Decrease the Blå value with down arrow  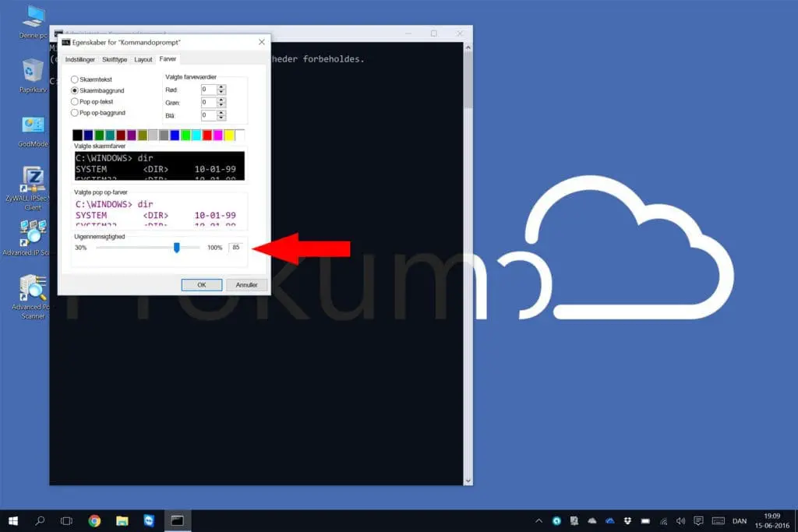222,118
